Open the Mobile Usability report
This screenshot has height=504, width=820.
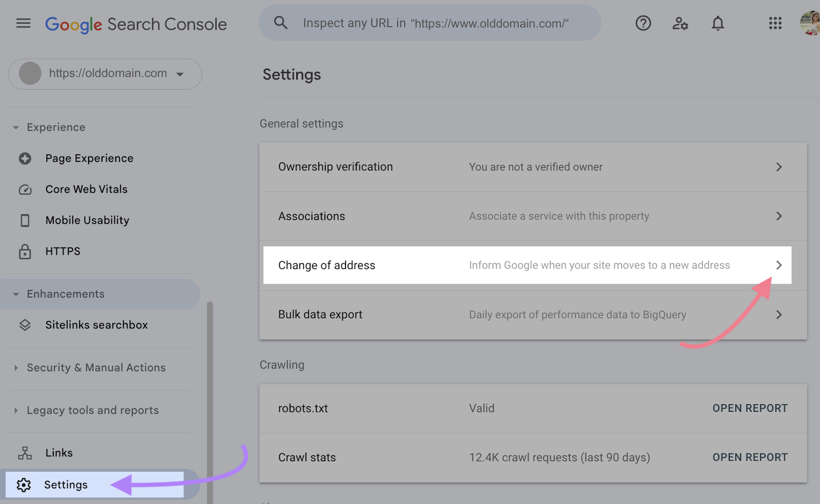pos(87,220)
